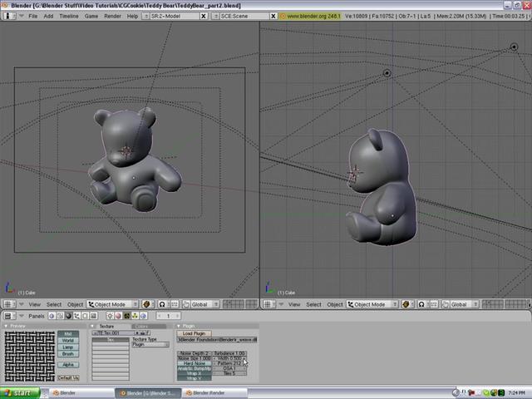Collapse the Preview panel triangle

[6, 326]
